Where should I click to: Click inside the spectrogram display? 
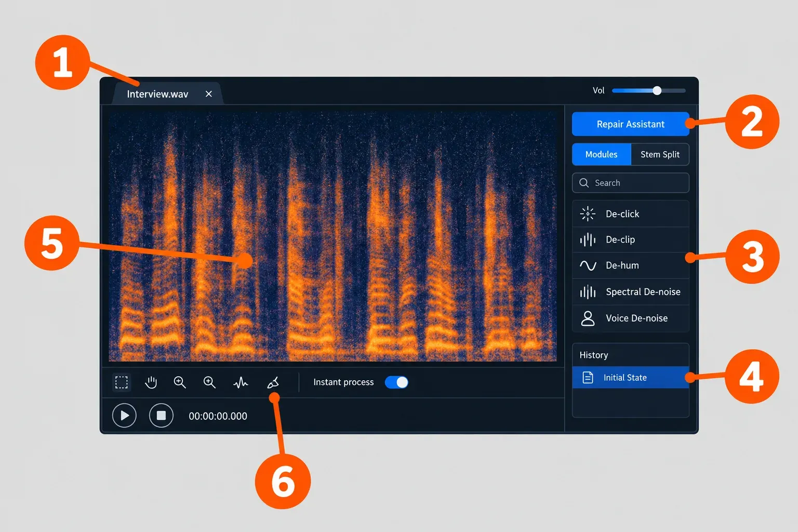tap(332, 236)
